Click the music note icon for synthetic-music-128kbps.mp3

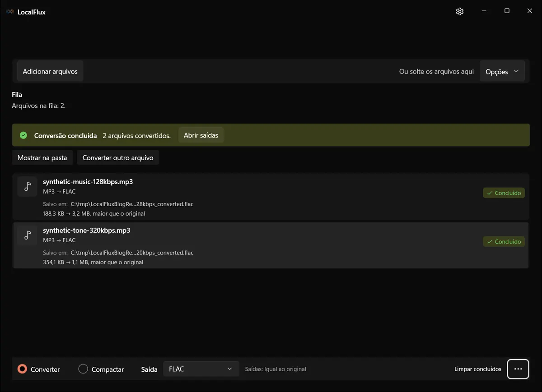[28, 187]
